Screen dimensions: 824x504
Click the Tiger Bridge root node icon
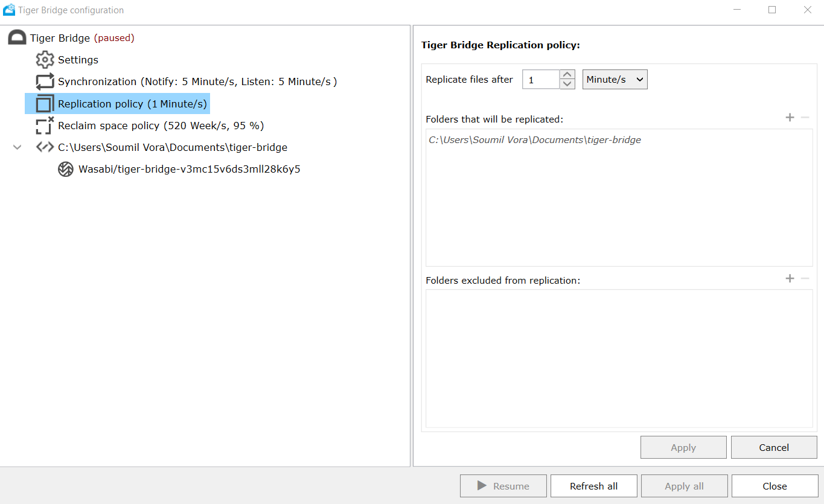17,38
